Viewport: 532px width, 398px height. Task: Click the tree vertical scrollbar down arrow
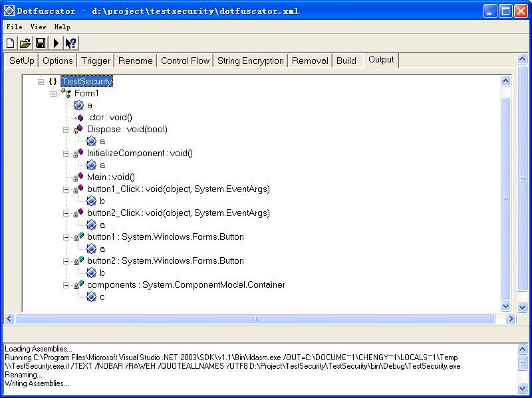(505, 306)
